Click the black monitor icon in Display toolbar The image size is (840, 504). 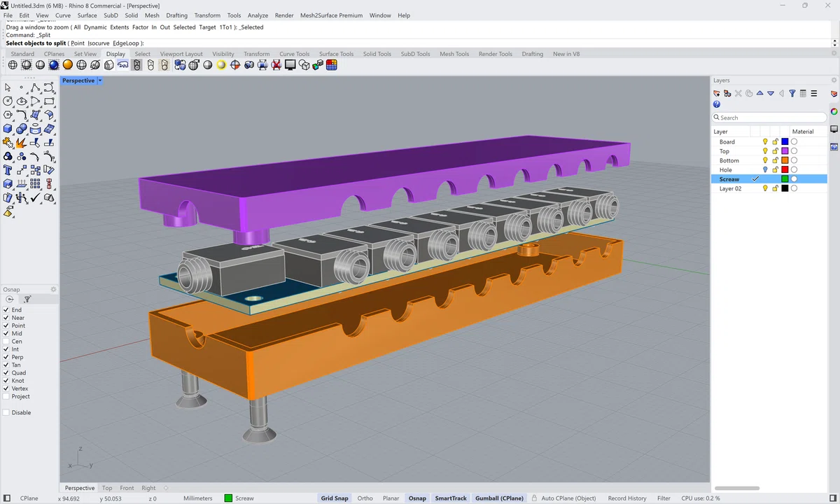290,65
